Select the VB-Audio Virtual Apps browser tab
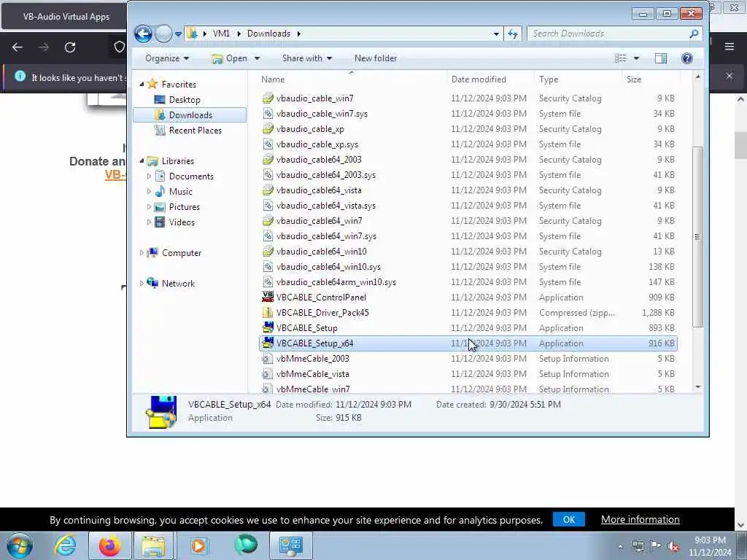Image resolution: width=747 pixels, height=560 pixels. 66,17
